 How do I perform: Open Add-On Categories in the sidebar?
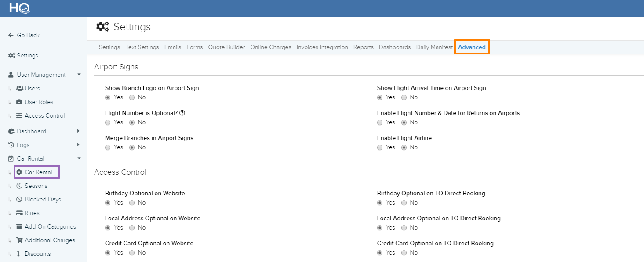pos(50,226)
